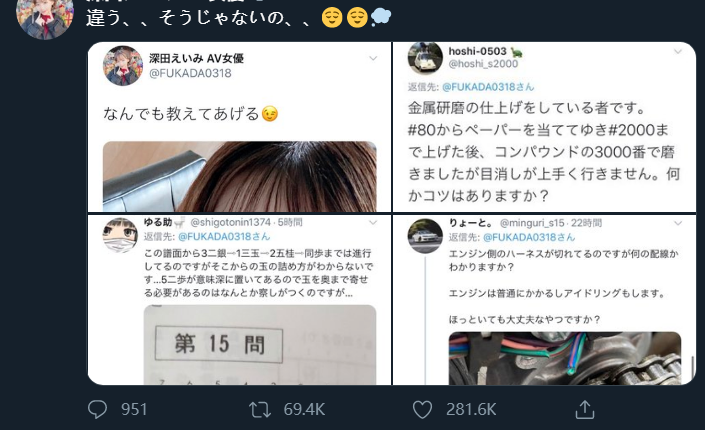Image resolution: width=705 pixels, height=430 pixels.
Task: Expand chevron on 深田えいみ embedded tweet
Action: coord(373,58)
